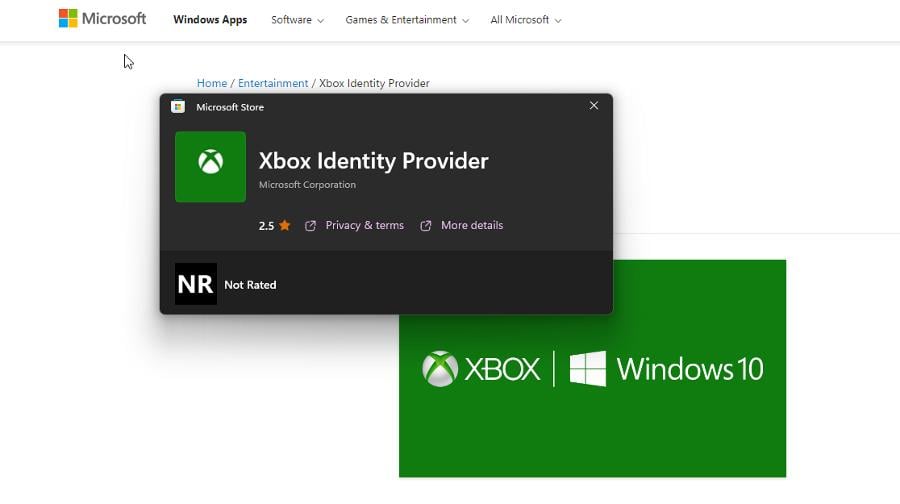Select the Windows Apps menu item

[210, 20]
